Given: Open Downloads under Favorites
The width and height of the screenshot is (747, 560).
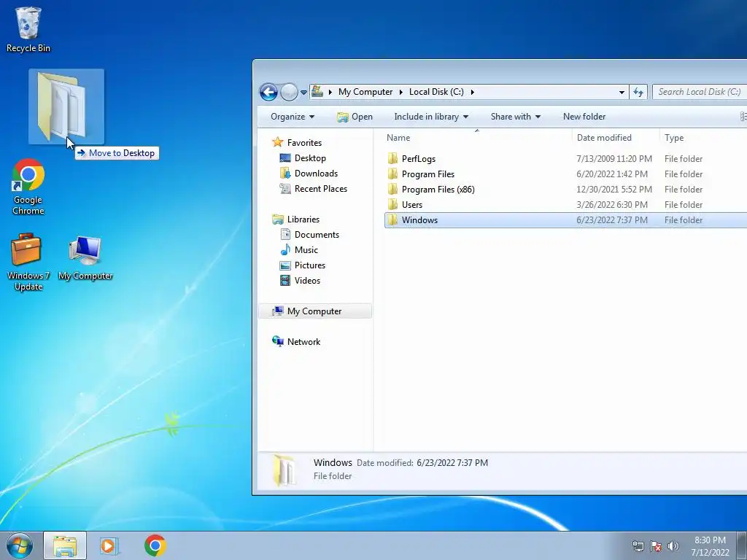Looking at the screenshot, I should pos(316,174).
